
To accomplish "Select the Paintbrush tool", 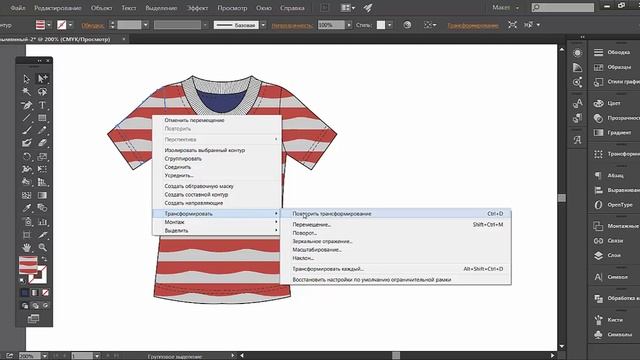I will click(27, 131).
